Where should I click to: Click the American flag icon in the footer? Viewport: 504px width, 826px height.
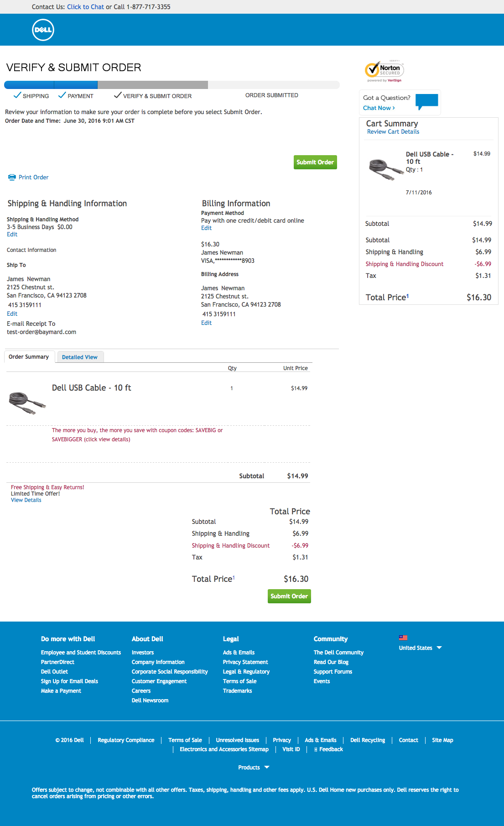click(x=403, y=638)
